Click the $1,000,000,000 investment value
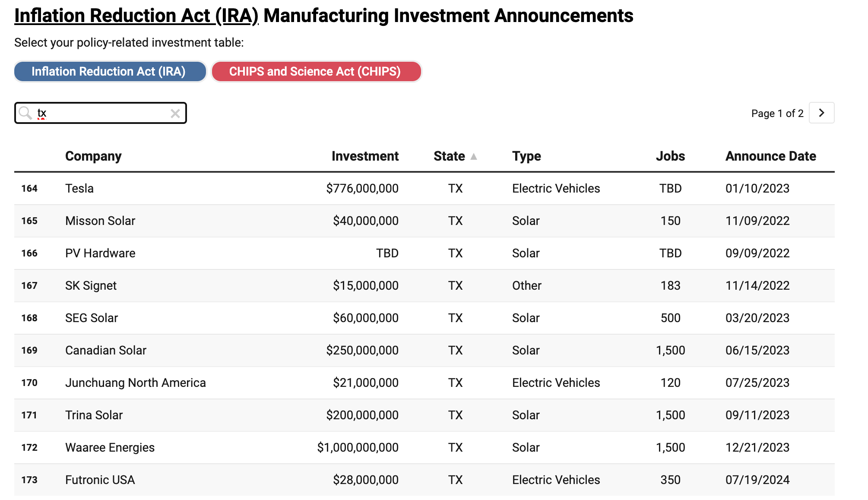 tap(358, 447)
